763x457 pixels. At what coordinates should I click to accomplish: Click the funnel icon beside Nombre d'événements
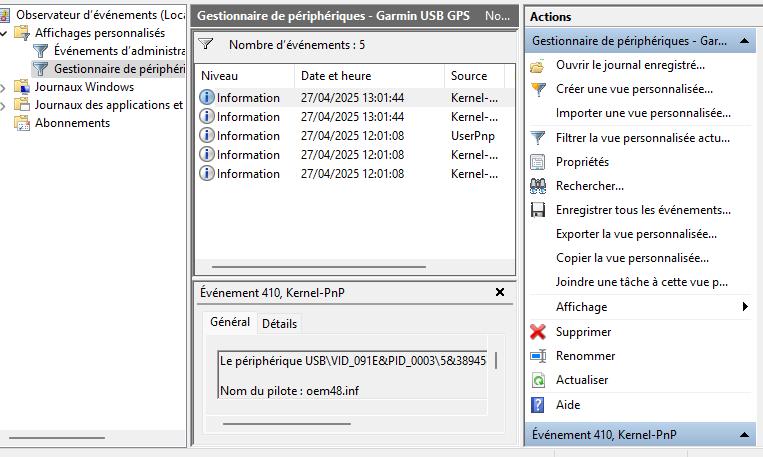206,44
